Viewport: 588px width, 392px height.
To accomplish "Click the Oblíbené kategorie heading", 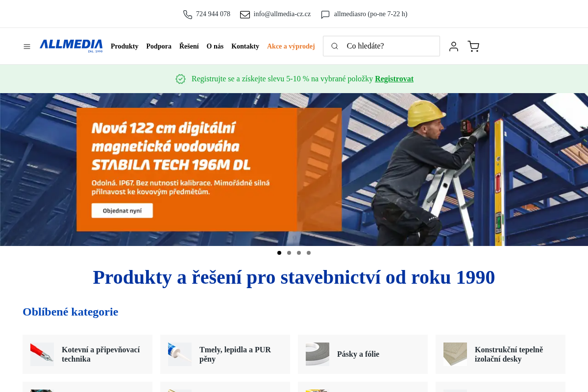I will click(x=71, y=312).
